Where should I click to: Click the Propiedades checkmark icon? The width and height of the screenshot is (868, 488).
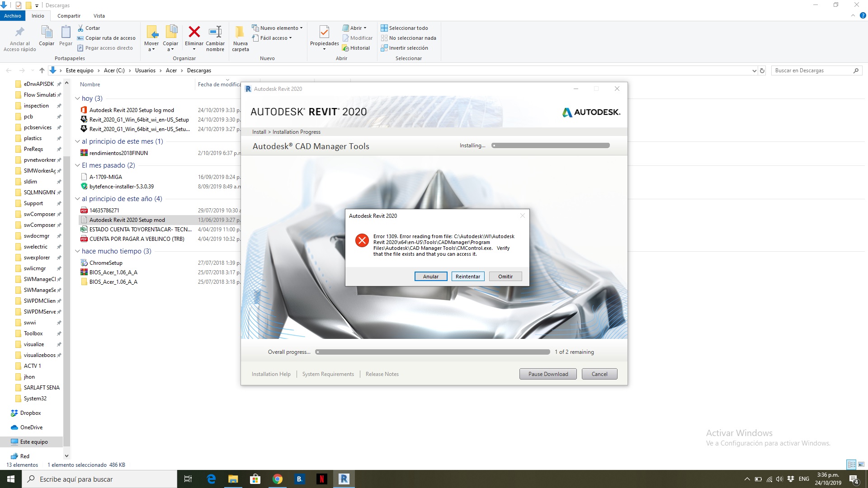324,32
